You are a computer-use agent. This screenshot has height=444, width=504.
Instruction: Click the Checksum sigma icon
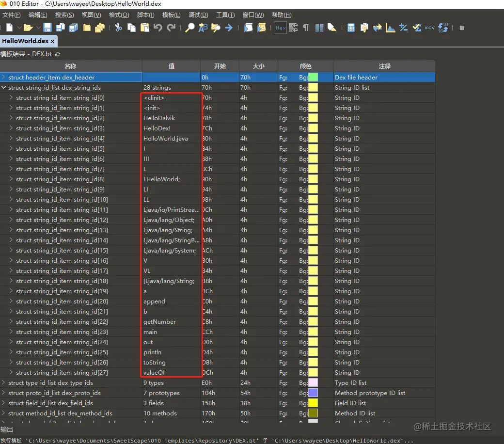(417, 28)
